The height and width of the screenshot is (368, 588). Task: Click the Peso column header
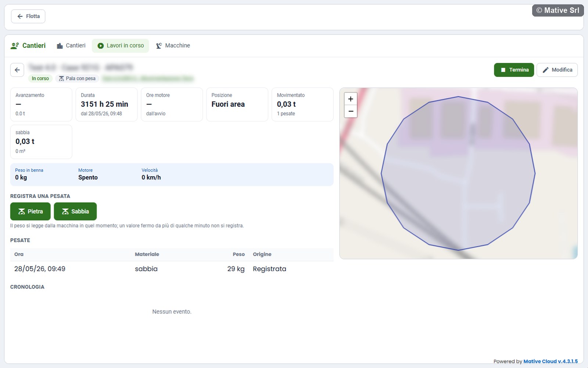point(239,254)
